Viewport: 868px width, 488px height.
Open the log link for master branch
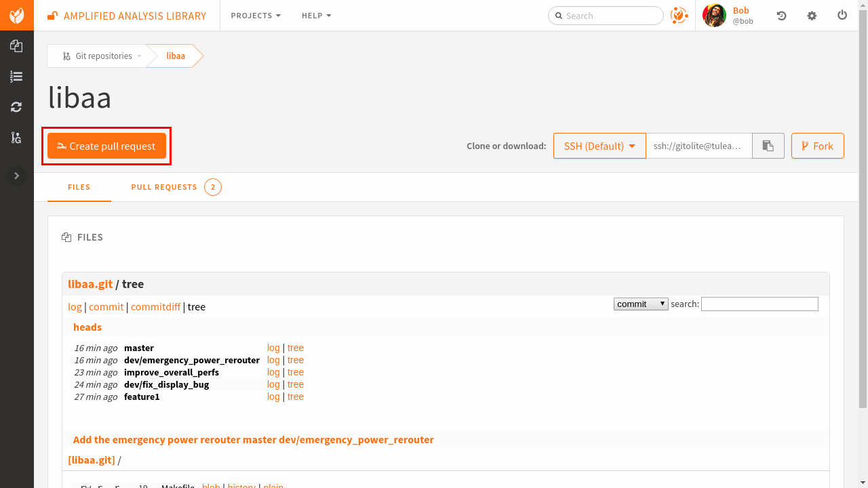[273, 347]
